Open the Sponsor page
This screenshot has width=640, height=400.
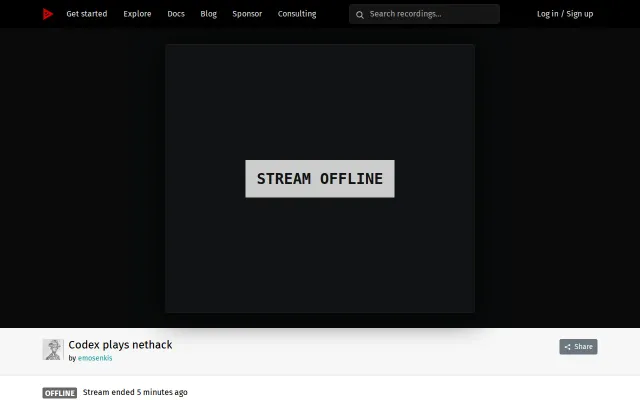pyautogui.click(x=247, y=14)
